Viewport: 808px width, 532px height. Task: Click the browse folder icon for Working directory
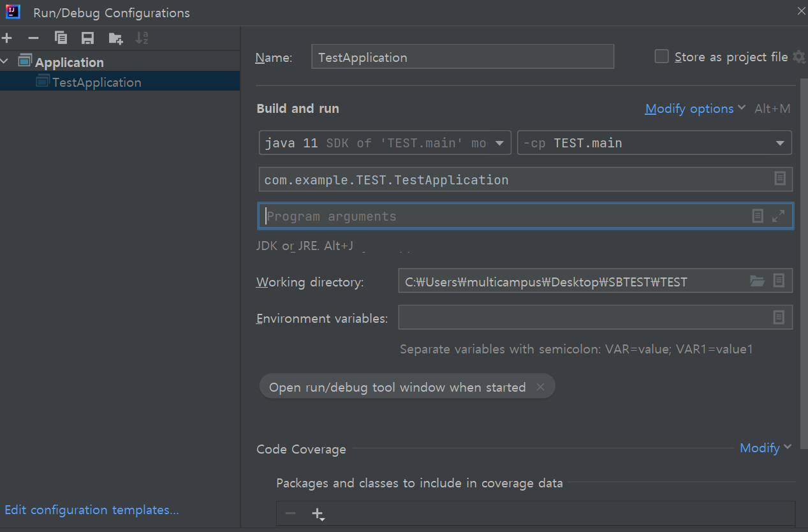click(x=757, y=281)
